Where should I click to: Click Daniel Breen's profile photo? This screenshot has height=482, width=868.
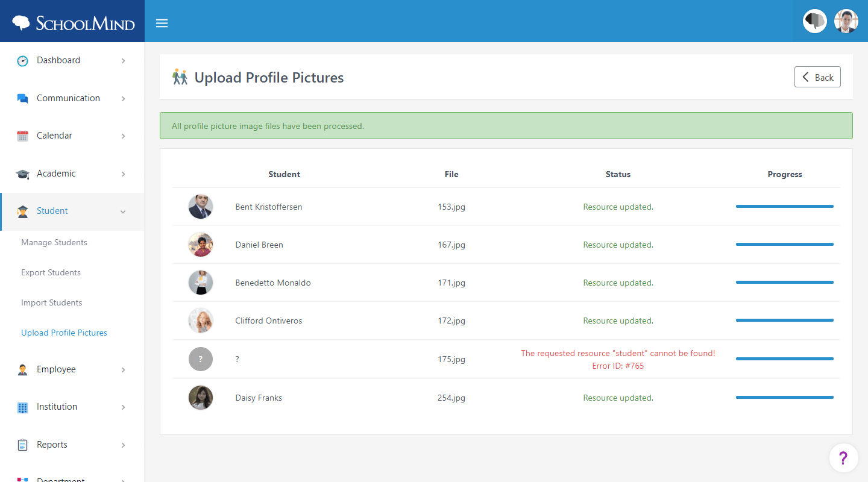(201, 245)
